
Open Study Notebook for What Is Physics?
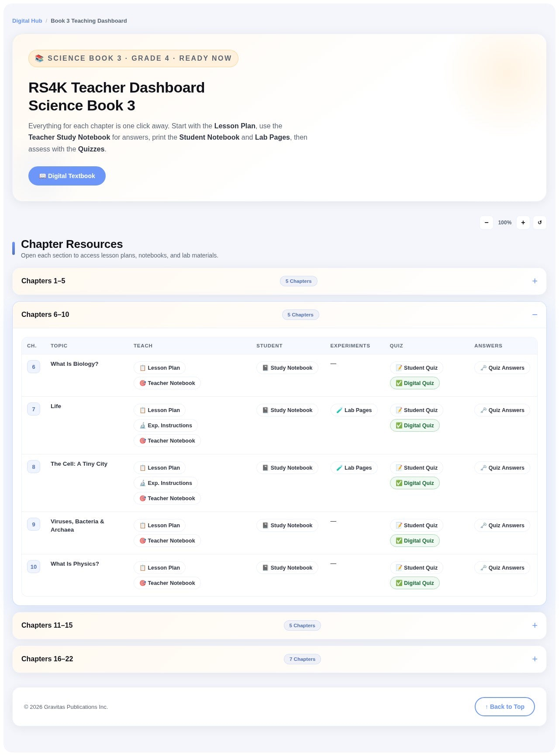(x=287, y=568)
